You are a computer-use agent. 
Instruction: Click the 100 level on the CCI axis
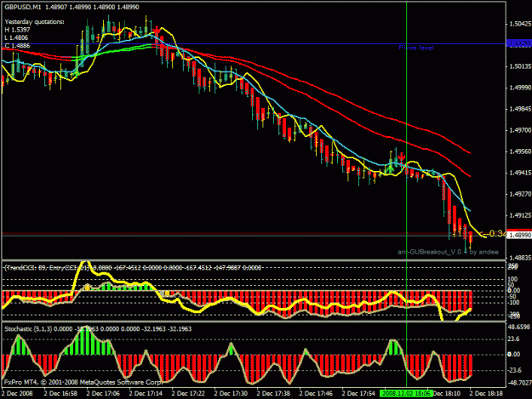point(512,279)
